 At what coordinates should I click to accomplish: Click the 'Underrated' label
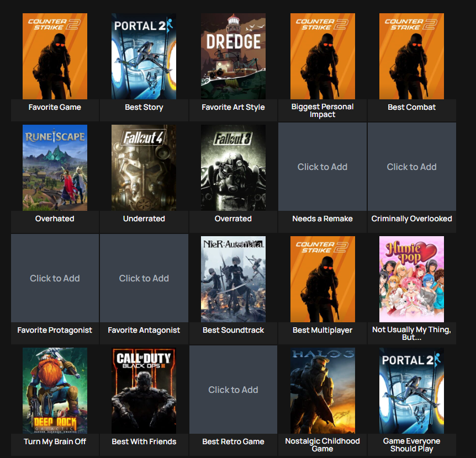coord(144,219)
